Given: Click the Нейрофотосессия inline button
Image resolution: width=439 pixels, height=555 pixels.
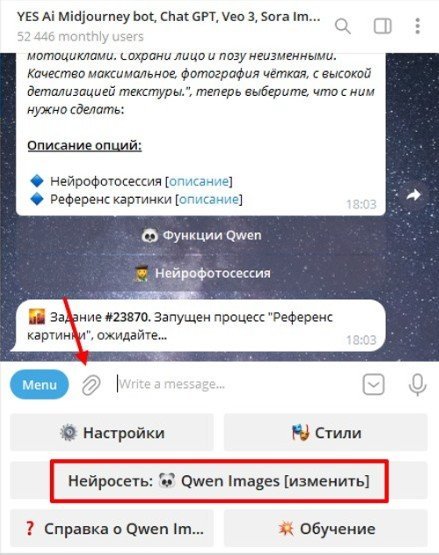Looking at the screenshot, I should [201, 273].
